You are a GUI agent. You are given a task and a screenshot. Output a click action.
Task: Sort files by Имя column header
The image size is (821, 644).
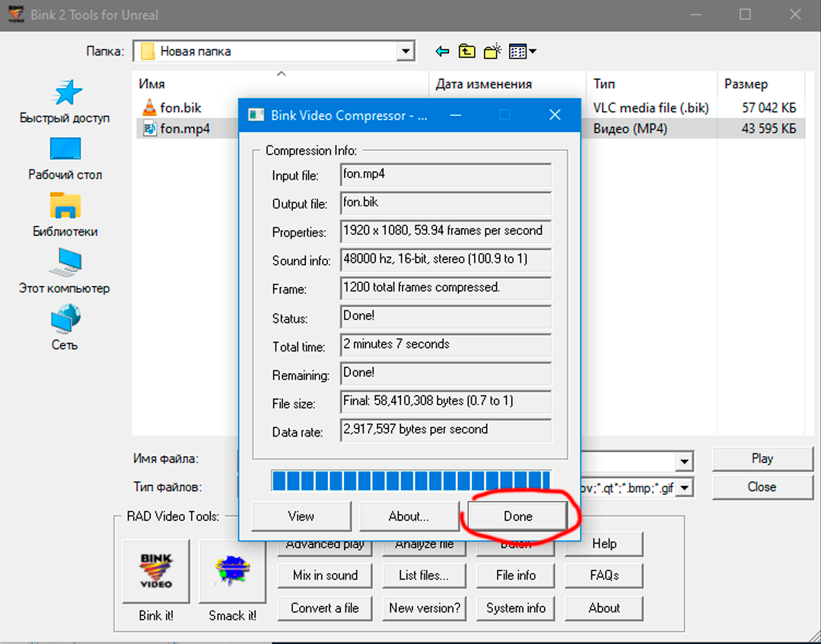point(280,84)
